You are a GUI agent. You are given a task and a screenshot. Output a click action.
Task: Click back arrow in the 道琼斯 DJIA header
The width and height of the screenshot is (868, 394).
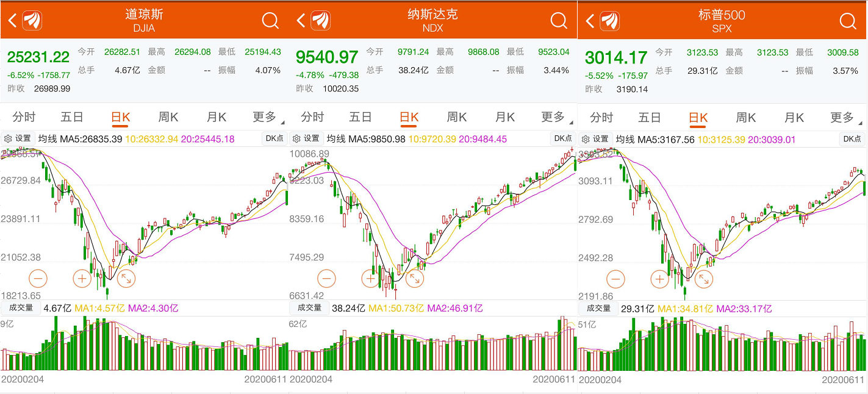pos(12,21)
